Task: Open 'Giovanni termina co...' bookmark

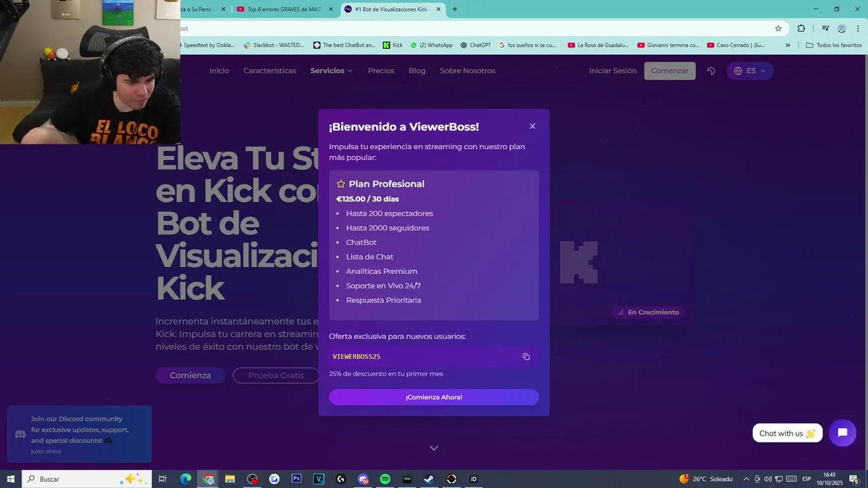Action: coord(669,45)
